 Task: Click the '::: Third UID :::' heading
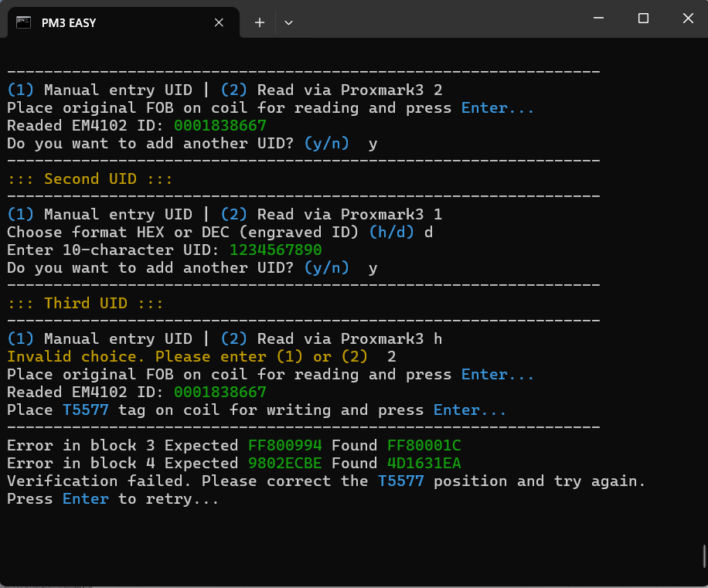point(85,303)
